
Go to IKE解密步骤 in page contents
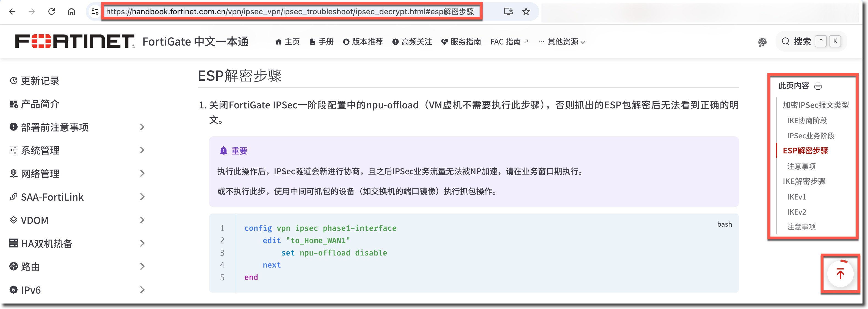[804, 181]
